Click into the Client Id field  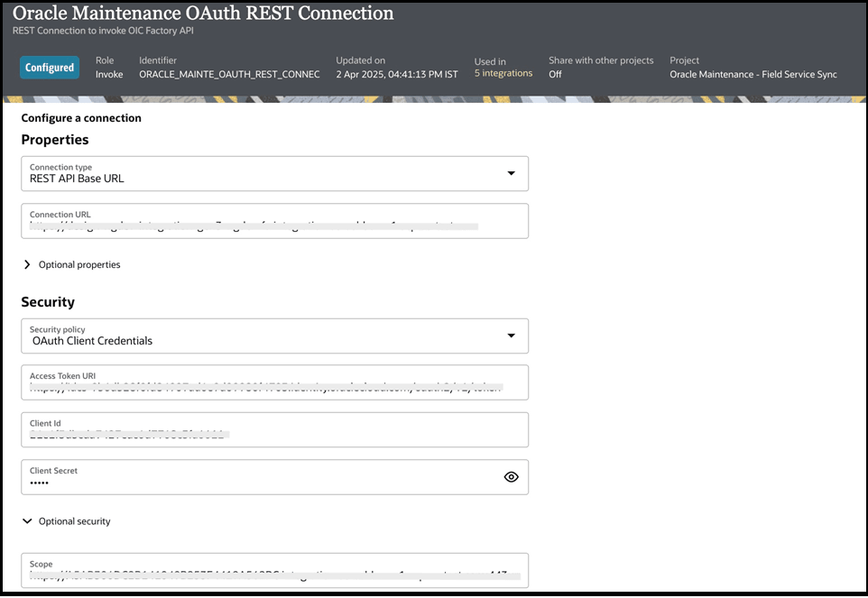[274, 430]
